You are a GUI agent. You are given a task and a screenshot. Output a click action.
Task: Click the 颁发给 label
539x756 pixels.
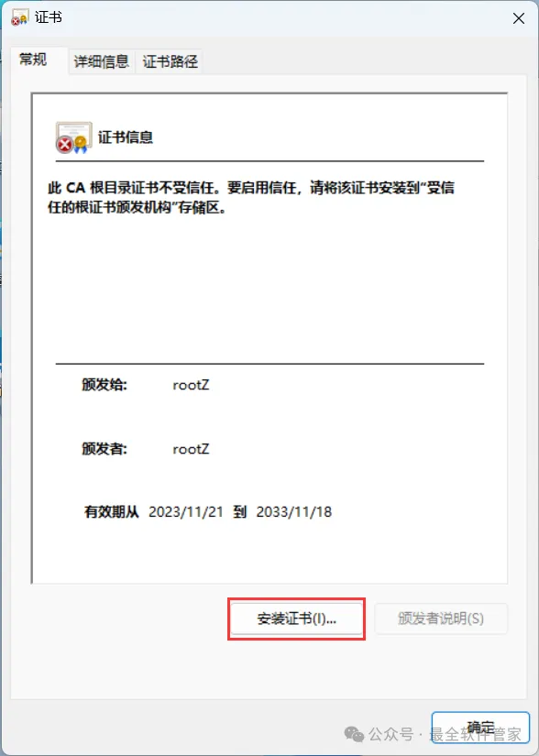tap(104, 385)
